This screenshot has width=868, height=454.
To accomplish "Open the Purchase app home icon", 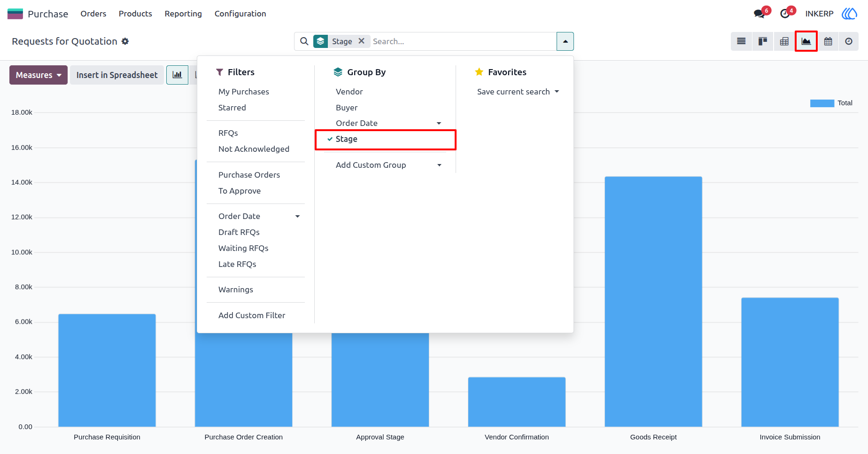I will click(15, 14).
